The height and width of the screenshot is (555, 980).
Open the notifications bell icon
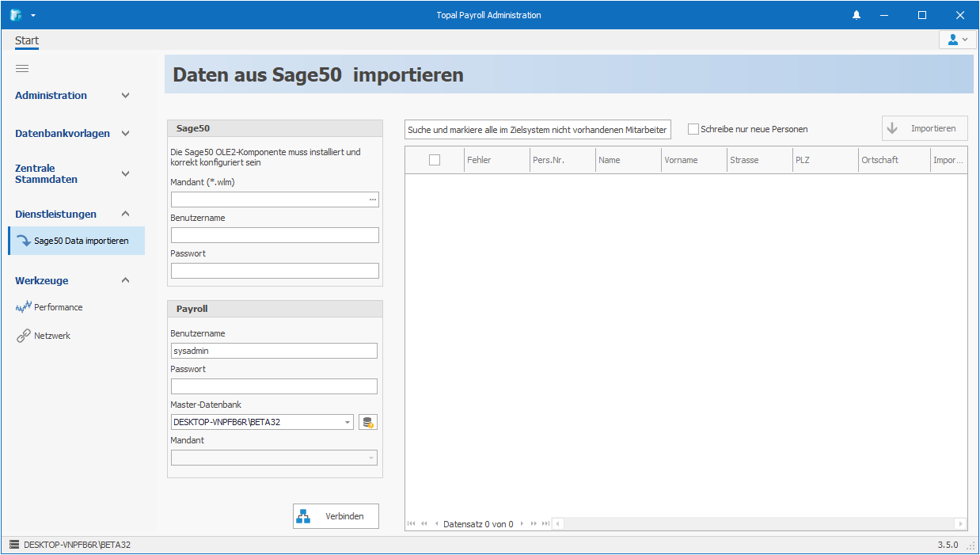point(857,15)
